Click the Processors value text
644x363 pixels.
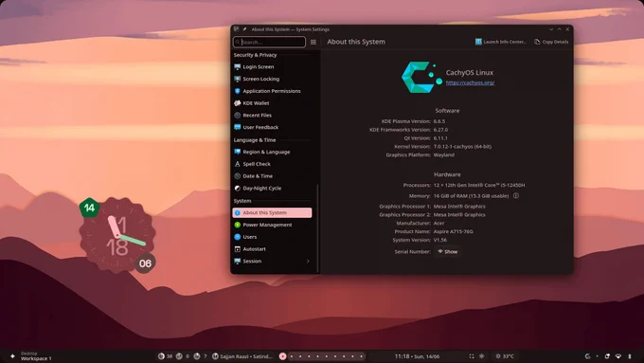tap(479, 186)
